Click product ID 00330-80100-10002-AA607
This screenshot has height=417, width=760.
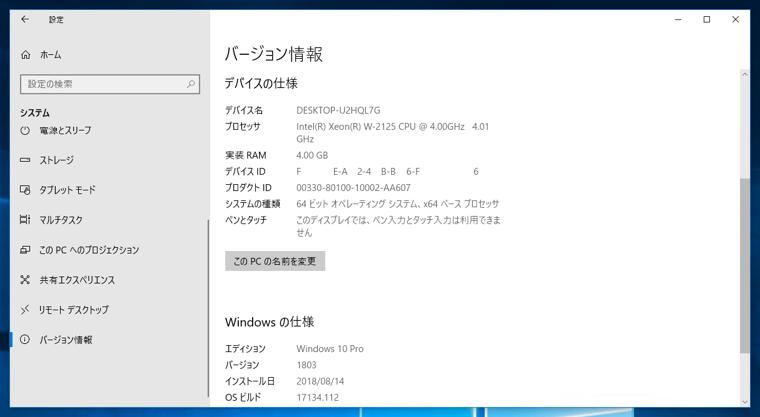(353, 188)
